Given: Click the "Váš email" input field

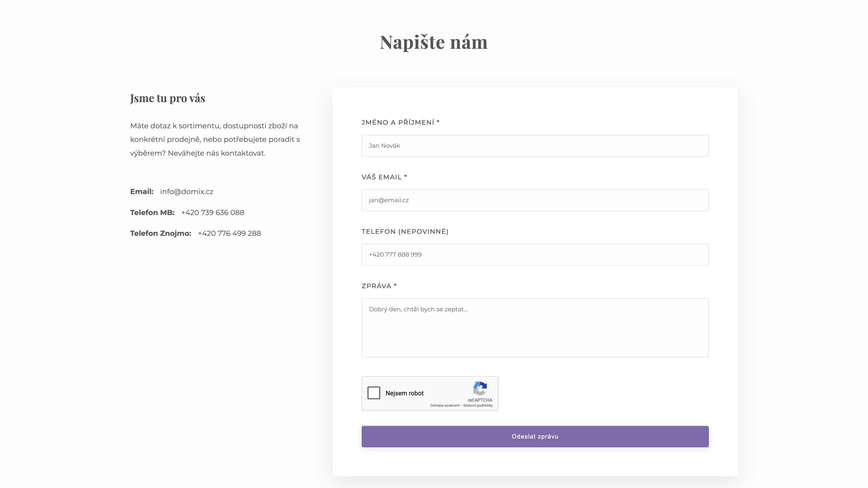Looking at the screenshot, I should [x=535, y=200].
